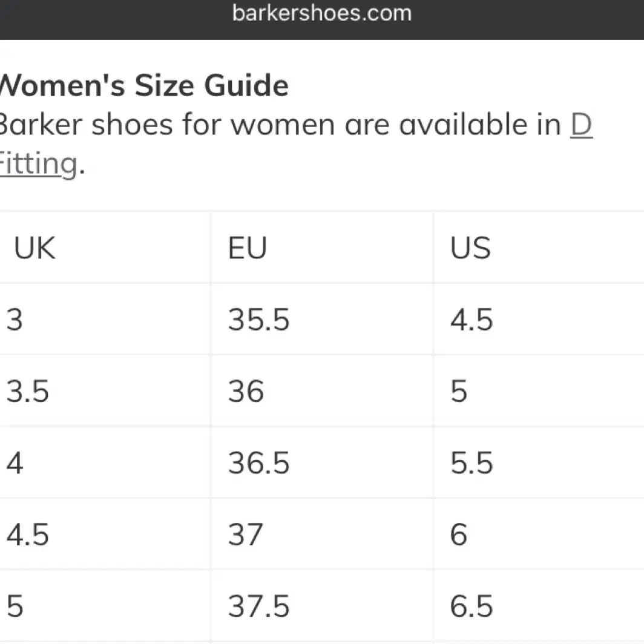Select EU size 37 cell

point(322,534)
